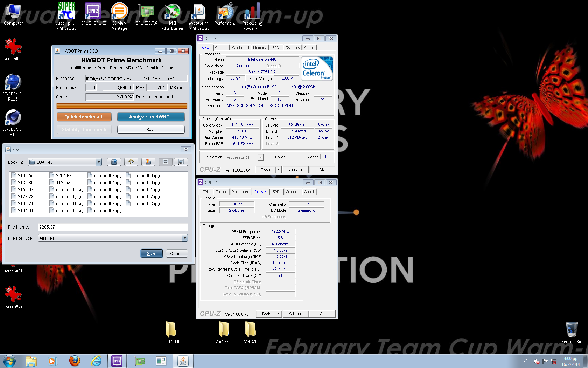The height and width of the screenshot is (368, 588).
Task: Launch CINEBENCH R11.5 desktop icon
Action: (x=13, y=87)
